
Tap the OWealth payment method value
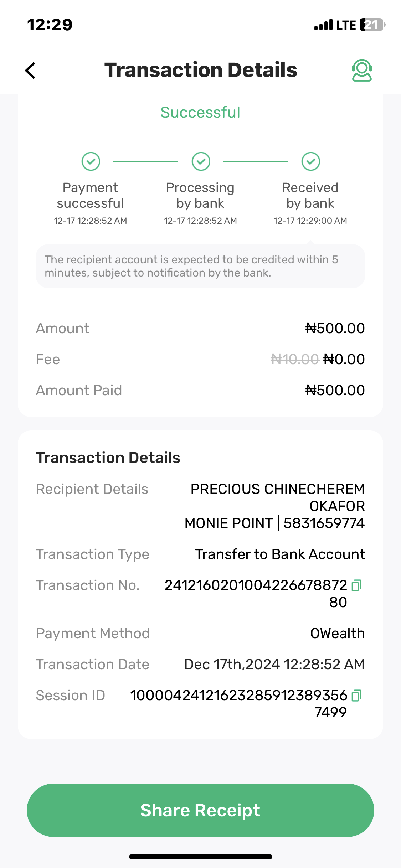point(337,633)
